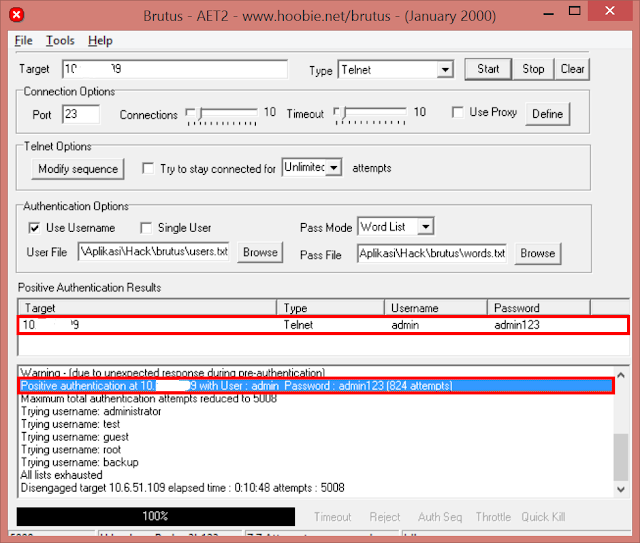Open the Help menu
Image resolution: width=640 pixels, height=543 pixels.
click(100, 40)
